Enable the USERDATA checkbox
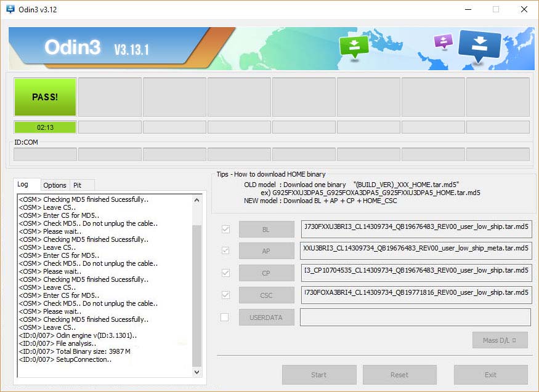Image resolution: width=539 pixels, height=392 pixels. click(225, 317)
